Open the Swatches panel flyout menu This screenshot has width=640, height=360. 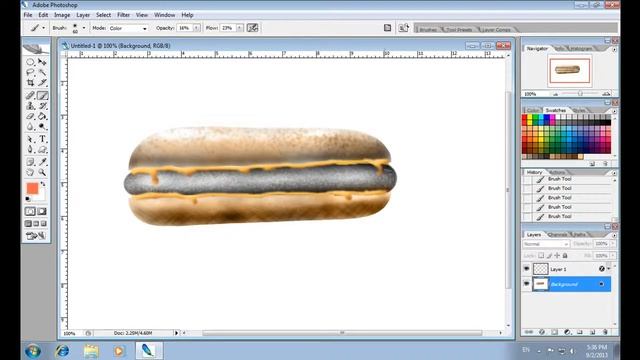click(614, 111)
